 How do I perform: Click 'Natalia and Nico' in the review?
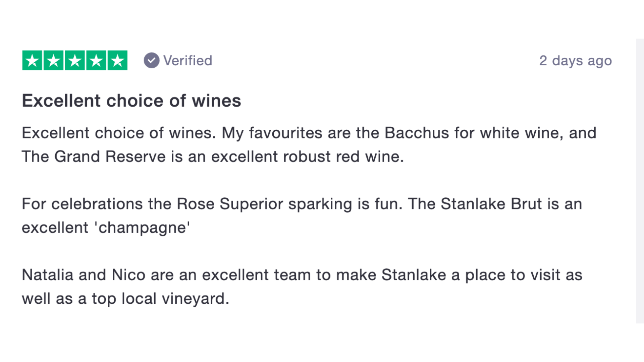(x=84, y=275)
